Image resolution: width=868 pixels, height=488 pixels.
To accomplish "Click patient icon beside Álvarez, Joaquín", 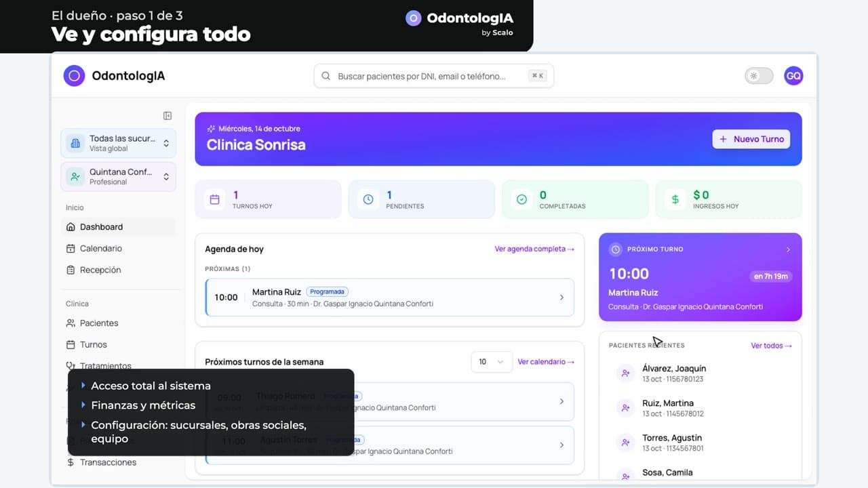I will coord(625,373).
